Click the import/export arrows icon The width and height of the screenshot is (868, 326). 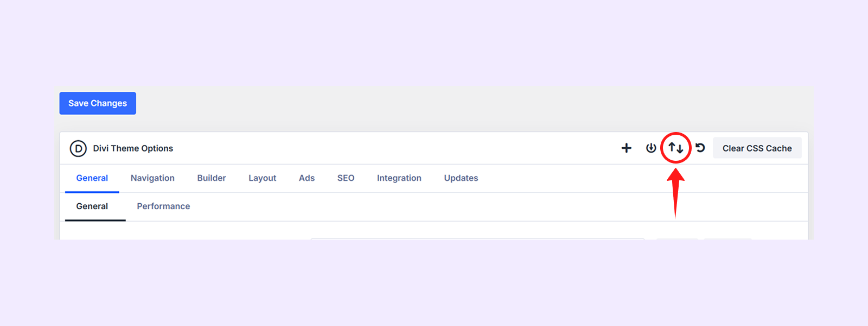coord(675,148)
